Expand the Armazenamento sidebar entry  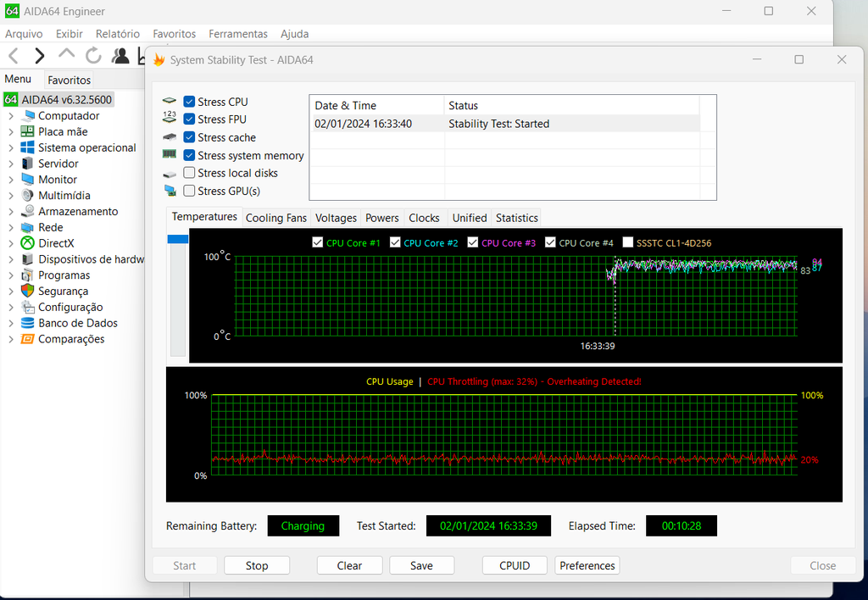[10, 211]
